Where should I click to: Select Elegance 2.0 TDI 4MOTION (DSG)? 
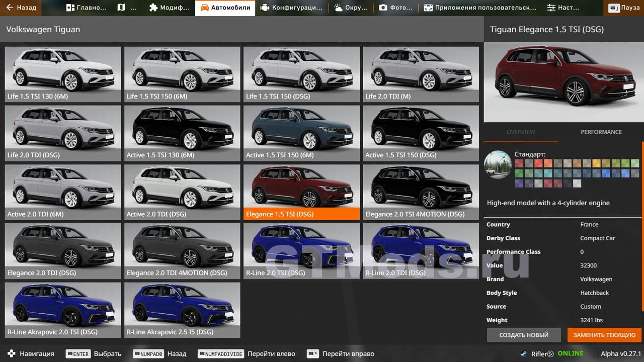pos(182,251)
